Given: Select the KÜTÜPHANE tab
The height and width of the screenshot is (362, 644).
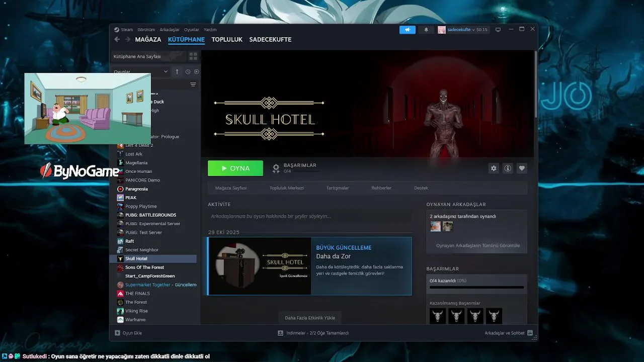Looking at the screenshot, I should (x=186, y=39).
